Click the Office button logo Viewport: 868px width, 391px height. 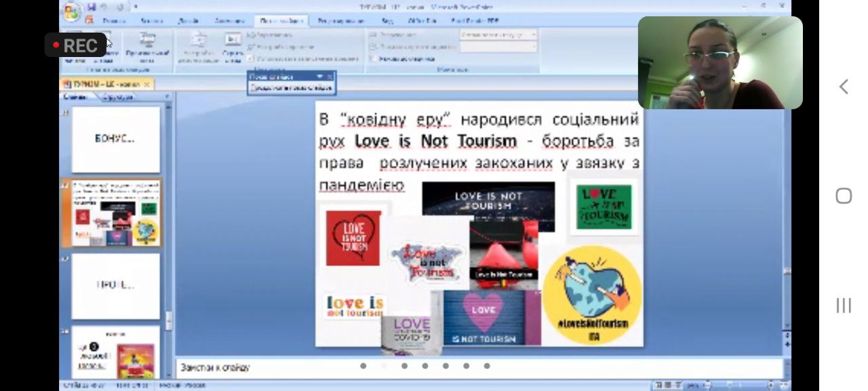tap(71, 12)
